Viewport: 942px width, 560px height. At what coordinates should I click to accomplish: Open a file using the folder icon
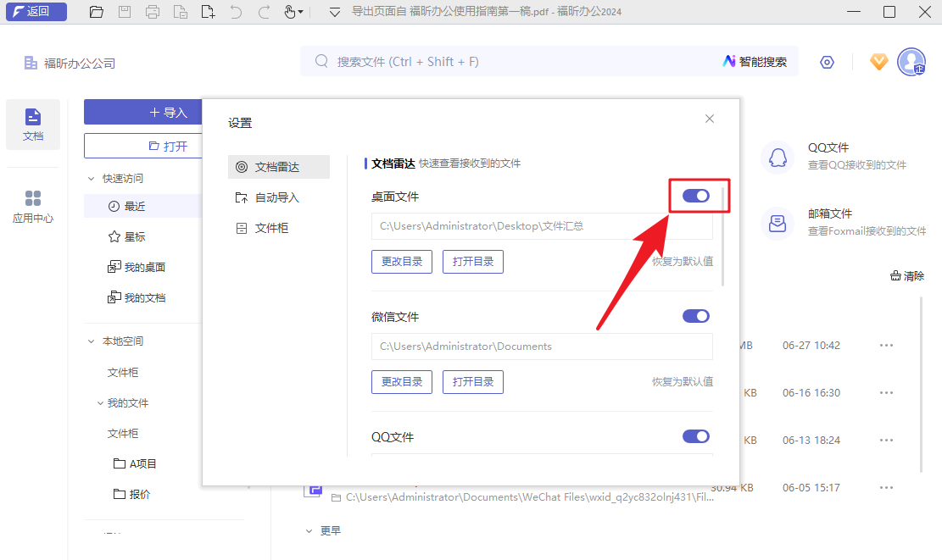tap(96, 12)
